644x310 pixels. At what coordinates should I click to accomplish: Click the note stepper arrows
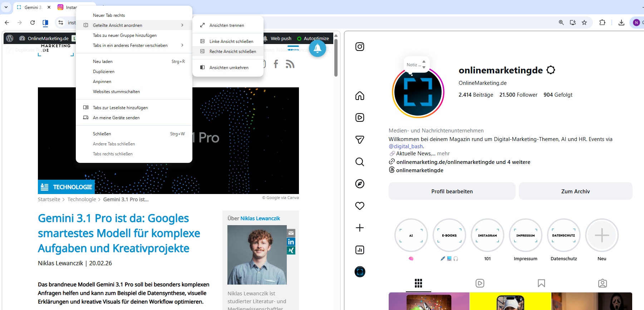tap(424, 64)
